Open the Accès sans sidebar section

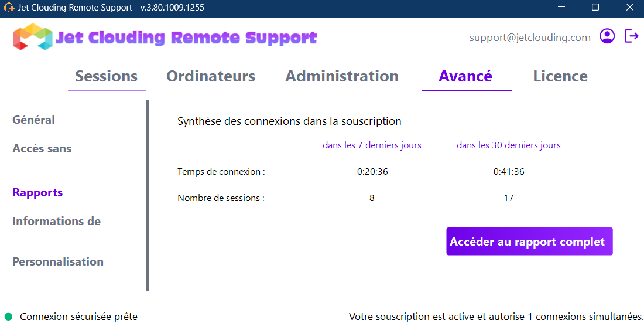[x=42, y=148]
